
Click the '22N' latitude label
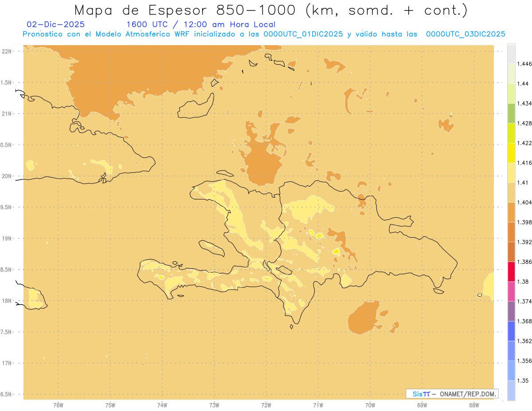[8, 51]
